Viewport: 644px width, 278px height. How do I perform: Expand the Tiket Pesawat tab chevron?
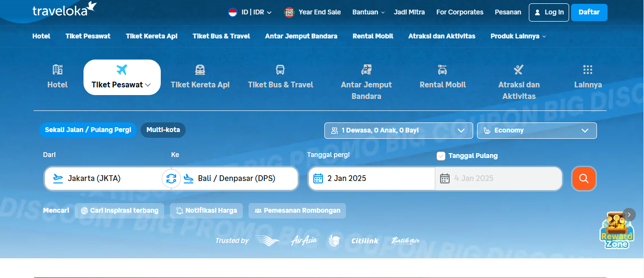(148, 85)
